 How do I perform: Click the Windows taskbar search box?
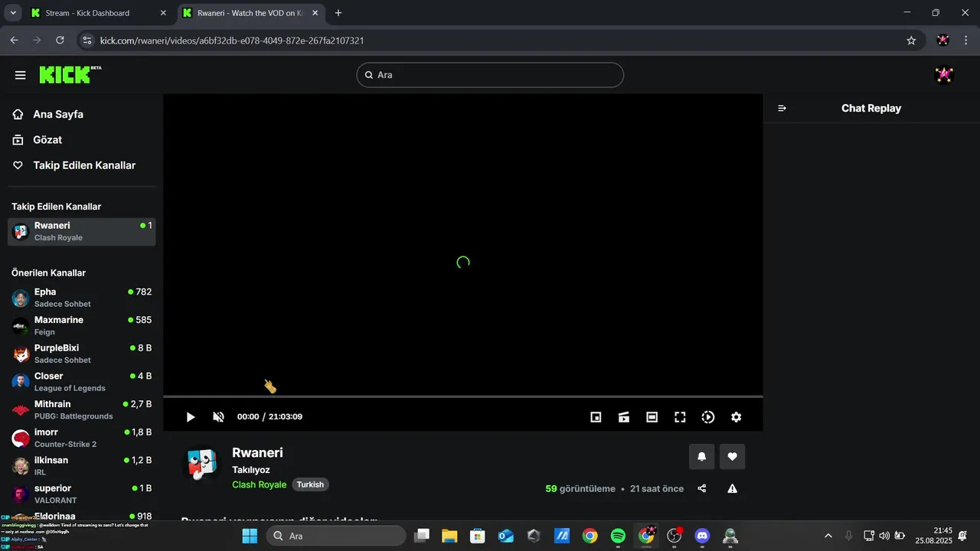click(336, 536)
